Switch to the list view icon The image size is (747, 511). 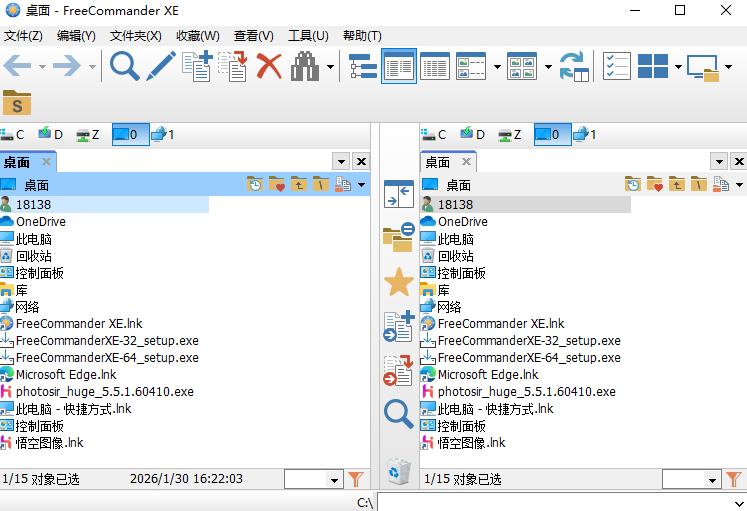tap(399, 66)
